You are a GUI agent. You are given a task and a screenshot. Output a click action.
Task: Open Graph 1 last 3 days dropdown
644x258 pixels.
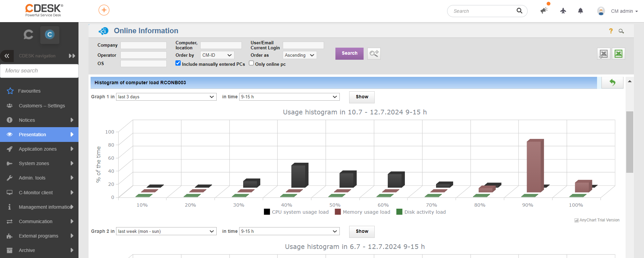(166, 97)
